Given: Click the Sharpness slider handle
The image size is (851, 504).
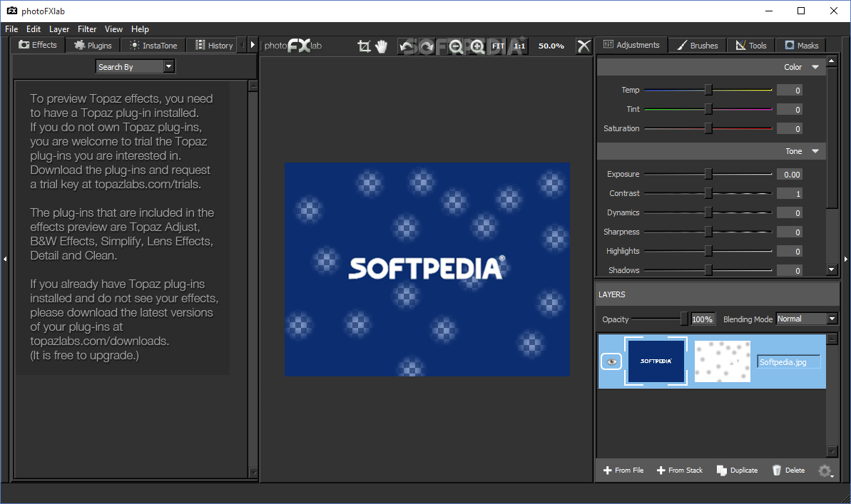Looking at the screenshot, I should 708,232.
